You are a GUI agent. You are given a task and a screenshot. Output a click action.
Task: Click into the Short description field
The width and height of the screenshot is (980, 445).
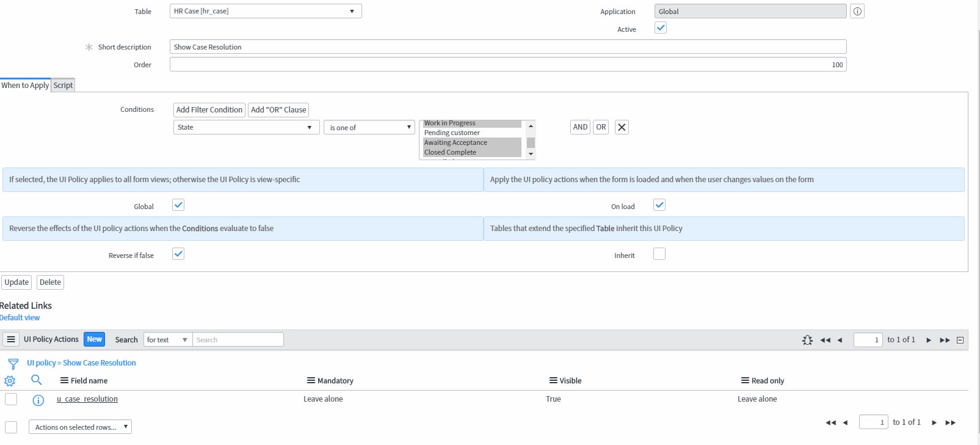(x=508, y=46)
